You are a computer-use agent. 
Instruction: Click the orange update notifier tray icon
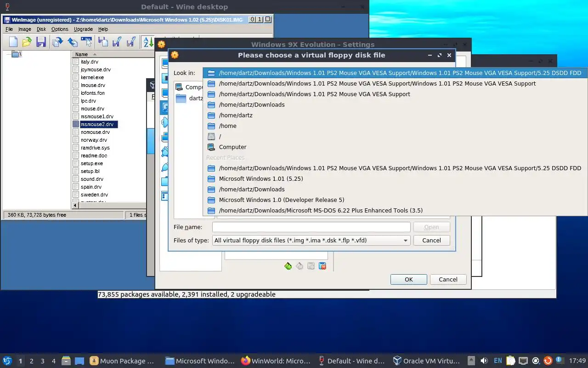(x=548, y=361)
